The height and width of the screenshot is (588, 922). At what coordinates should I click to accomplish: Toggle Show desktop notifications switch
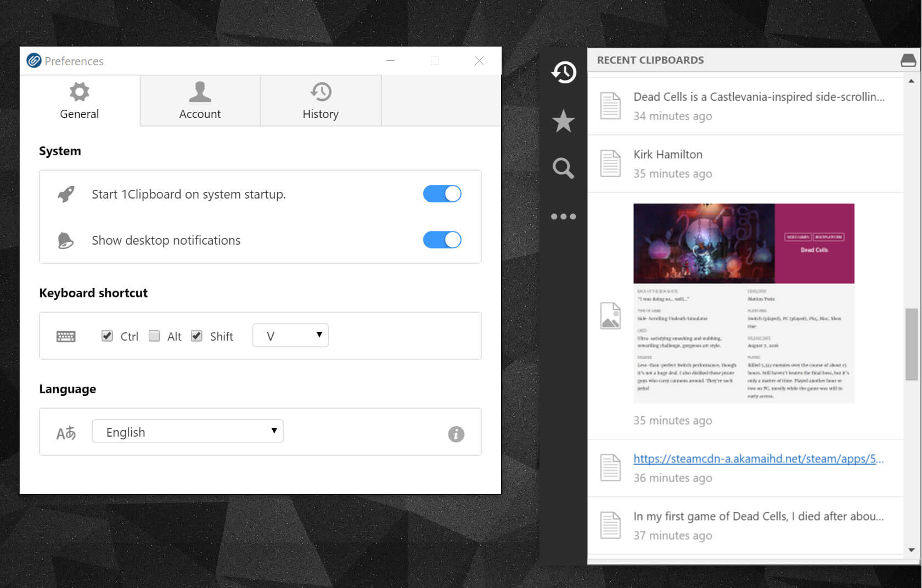coord(442,240)
